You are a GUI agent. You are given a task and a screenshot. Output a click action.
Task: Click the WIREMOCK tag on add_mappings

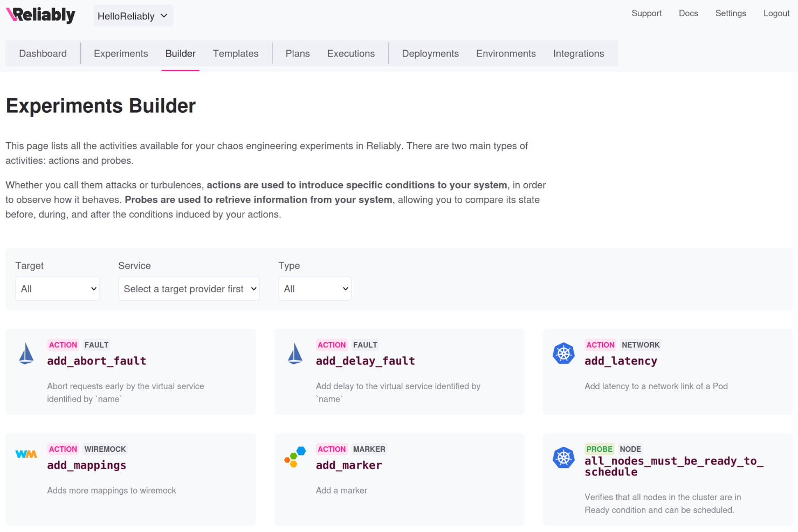105,449
